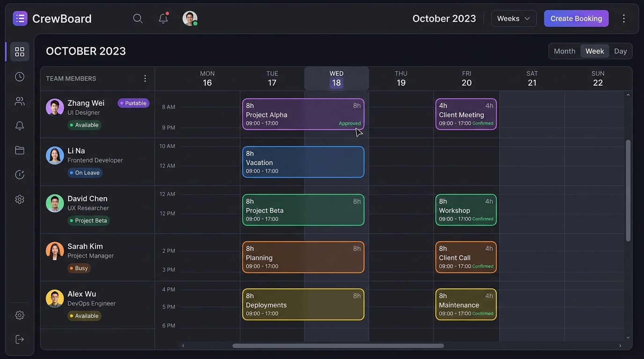Click Zhang Wei's Available status badge
The image size is (644, 359).
click(84, 125)
